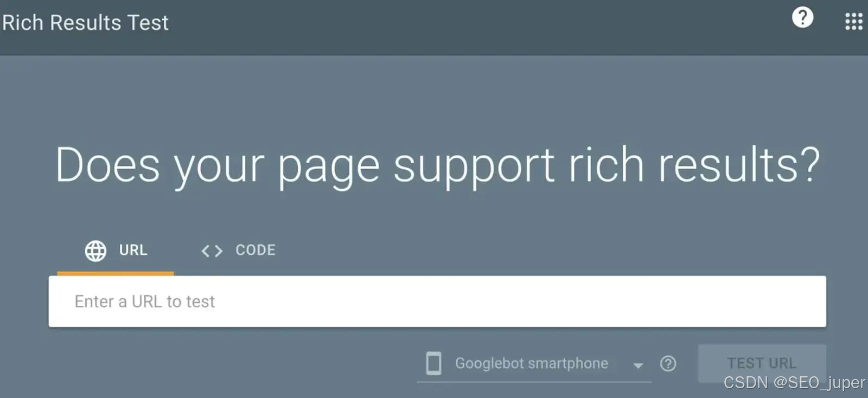Image resolution: width=868 pixels, height=398 pixels.
Task: Click the CSDN @SEO_juper watermark text
Action: 794,382
